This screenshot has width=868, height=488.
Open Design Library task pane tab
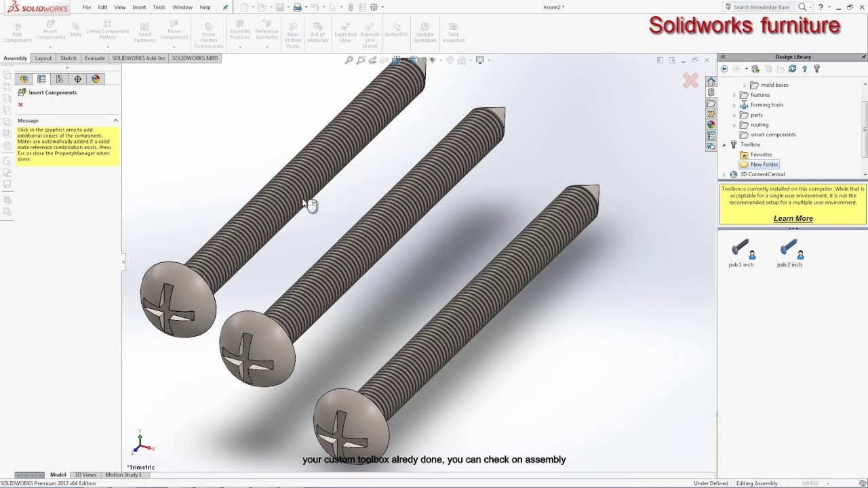coord(711,92)
